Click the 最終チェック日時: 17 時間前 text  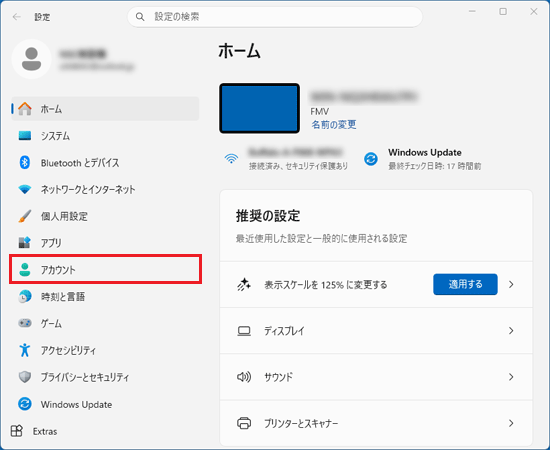435,166
